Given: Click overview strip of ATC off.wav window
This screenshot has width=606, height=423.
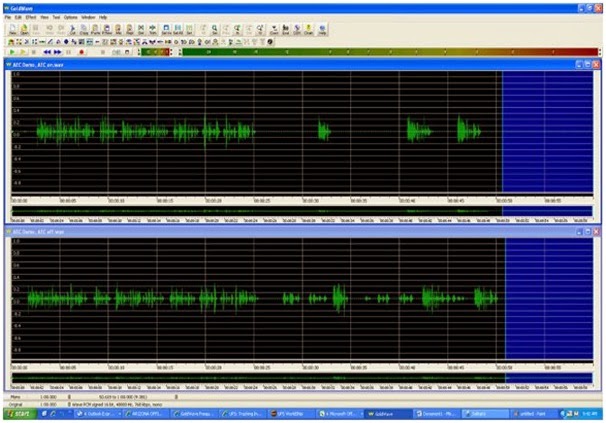Looking at the screenshot, I should click(302, 378).
